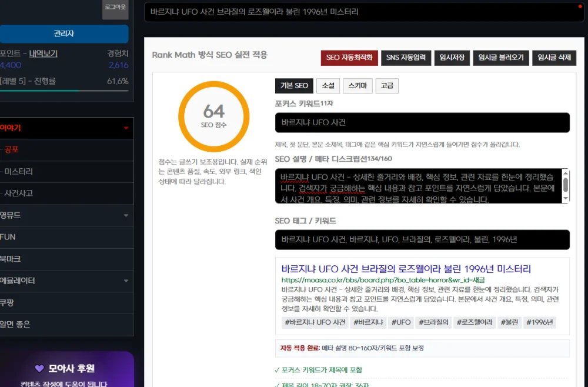Open the FUN sidebar menu item
Image resolution: width=588 pixels, height=387 pixels.
67,238
